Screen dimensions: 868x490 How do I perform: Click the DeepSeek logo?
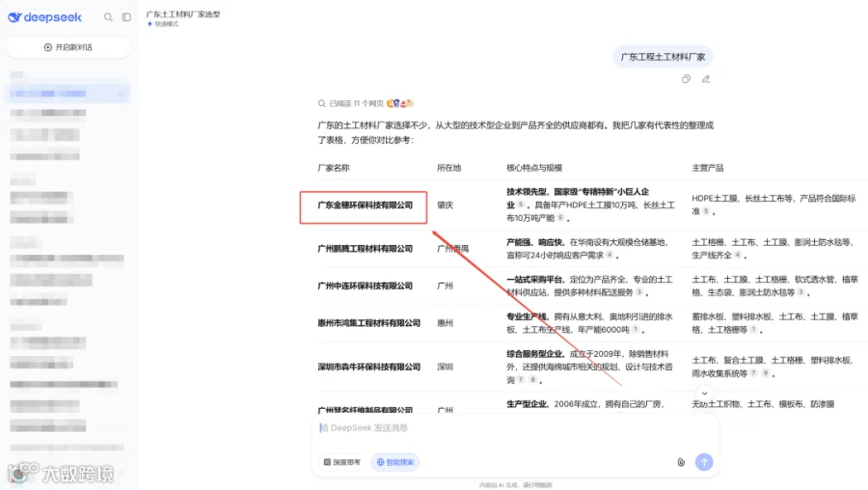44,17
